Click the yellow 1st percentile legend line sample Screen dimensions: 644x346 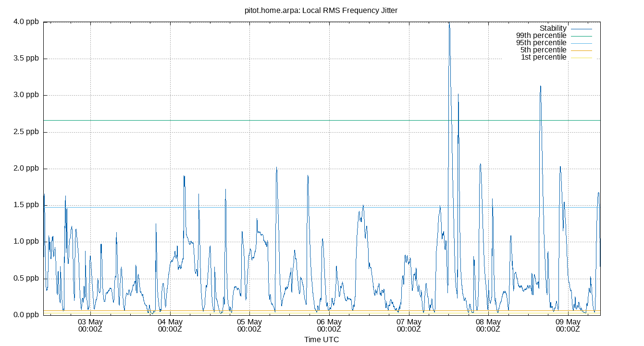click(582, 58)
